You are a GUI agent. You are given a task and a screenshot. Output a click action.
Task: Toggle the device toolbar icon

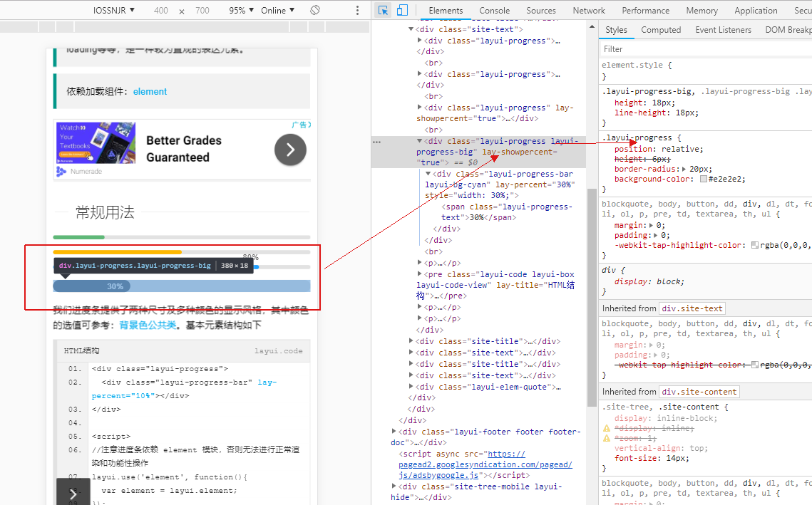click(x=402, y=11)
